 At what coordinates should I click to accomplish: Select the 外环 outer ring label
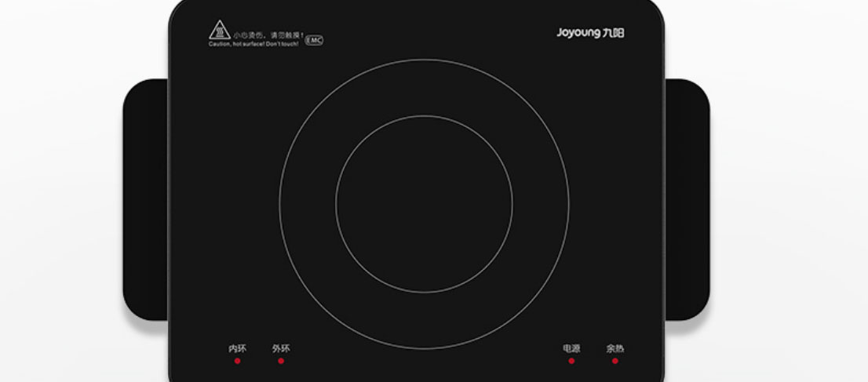click(x=281, y=348)
